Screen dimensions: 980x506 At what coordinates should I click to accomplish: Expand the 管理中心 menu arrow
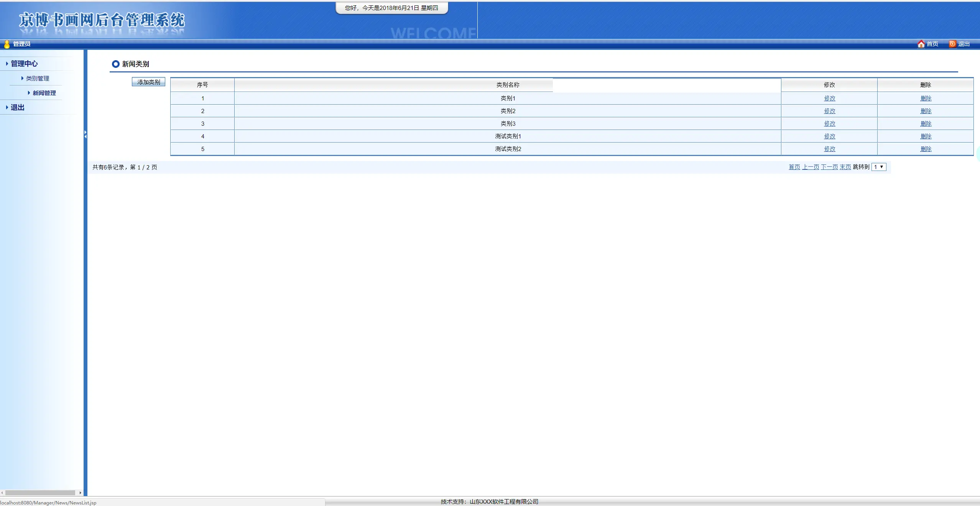[7, 64]
